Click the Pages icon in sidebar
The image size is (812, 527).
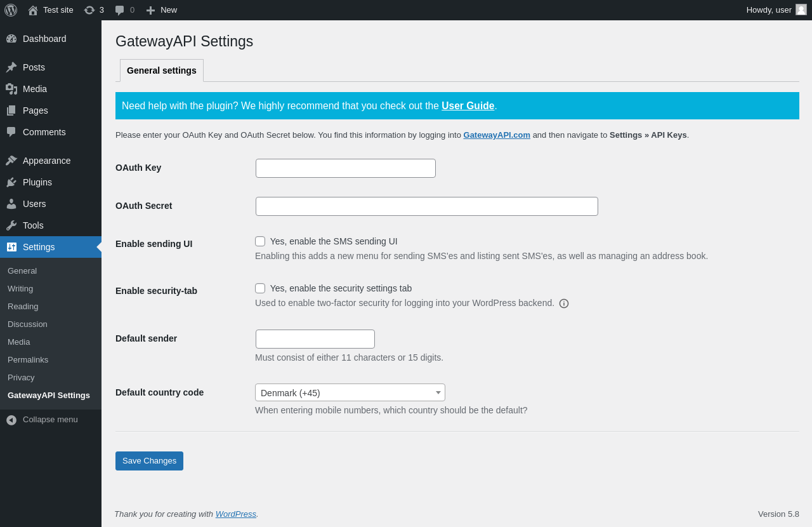[11, 110]
